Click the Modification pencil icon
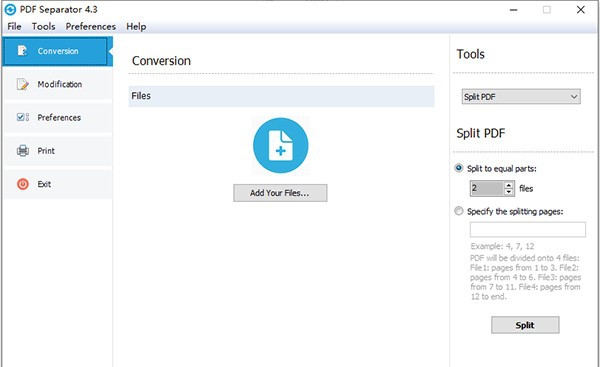600x367 pixels. 22,84
